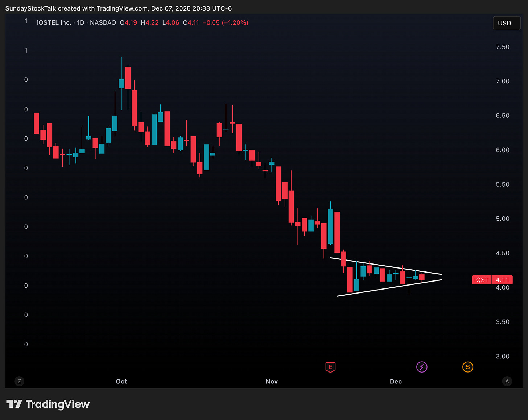The width and height of the screenshot is (528, 420).
Task: Click the open value O4.19
Action: tap(128, 23)
